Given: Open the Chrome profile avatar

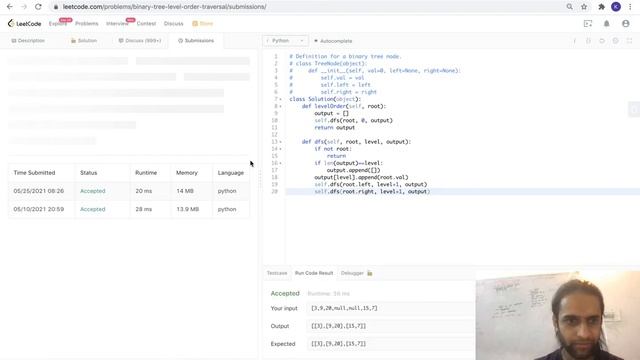Looking at the screenshot, I should 616,7.
